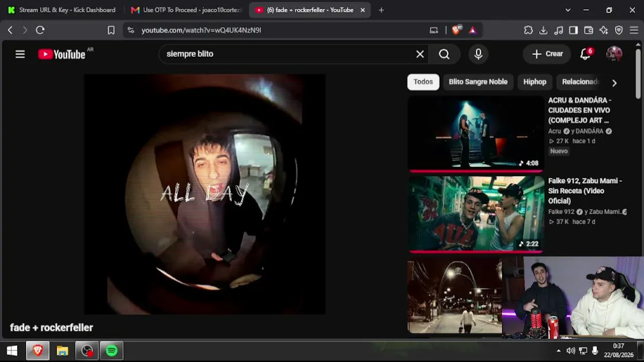Image resolution: width=644 pixels, height=362 pixels.
Task: Toggle the browser sidebar panel
Action: click(574, 30)
